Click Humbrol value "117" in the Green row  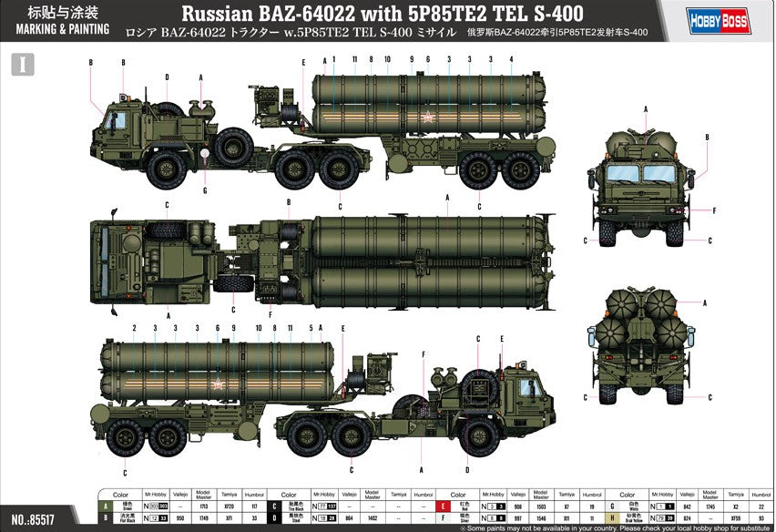tap(254, 506)
